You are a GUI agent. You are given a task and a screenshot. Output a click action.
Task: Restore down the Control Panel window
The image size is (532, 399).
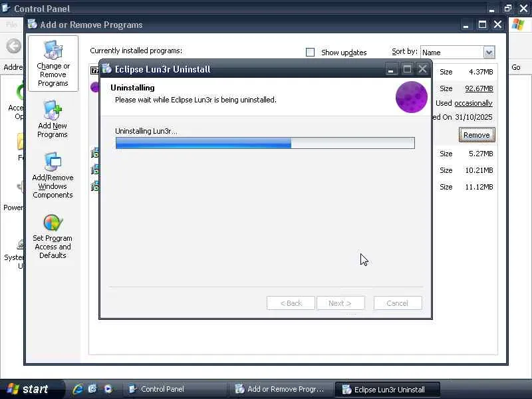pyautogui.click(x=507, y=8)
